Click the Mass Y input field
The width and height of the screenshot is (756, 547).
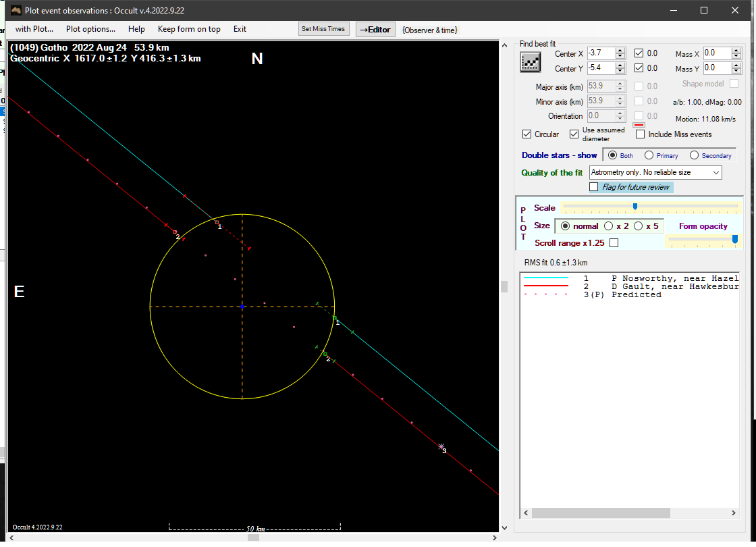pos(717,68)
